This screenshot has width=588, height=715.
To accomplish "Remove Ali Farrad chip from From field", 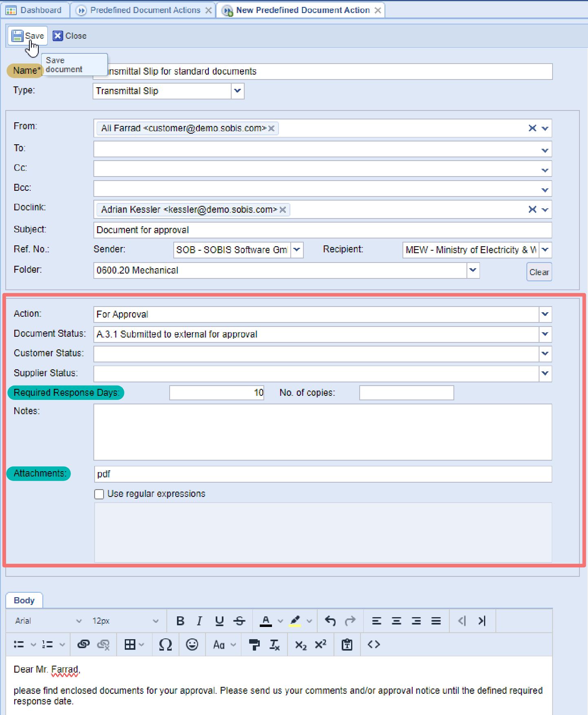I will tap(272, 128).
